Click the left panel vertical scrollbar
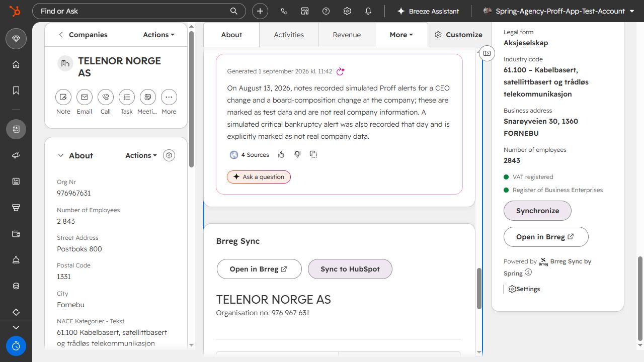This screenshot has height=362, width=644. tap(191, 100)
